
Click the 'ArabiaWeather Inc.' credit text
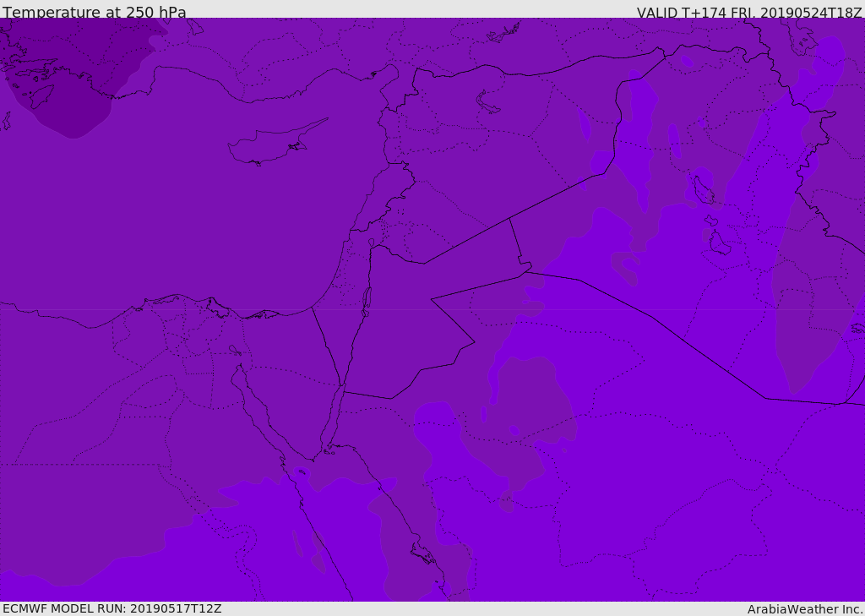[805, 609]
